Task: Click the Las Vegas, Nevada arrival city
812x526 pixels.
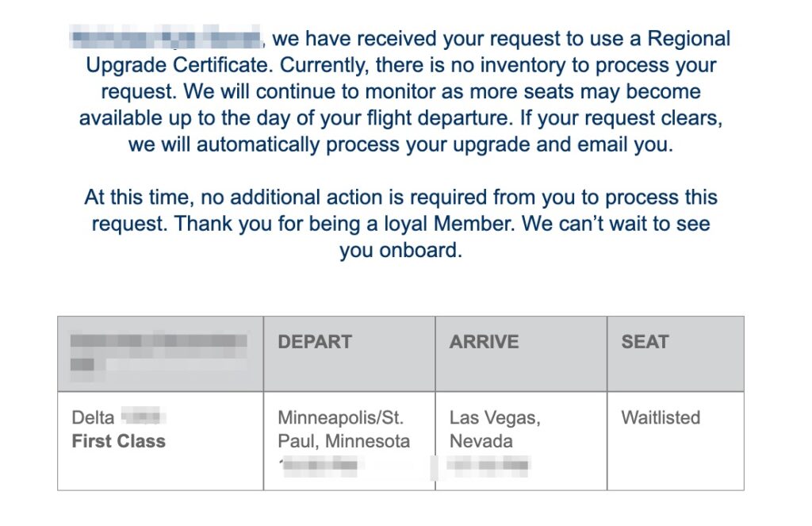Action: click(495, 430)
